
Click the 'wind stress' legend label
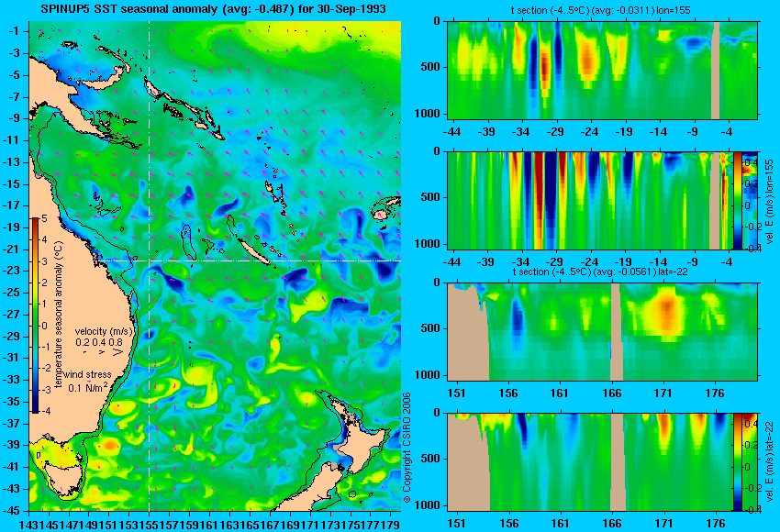pos(88,374)
